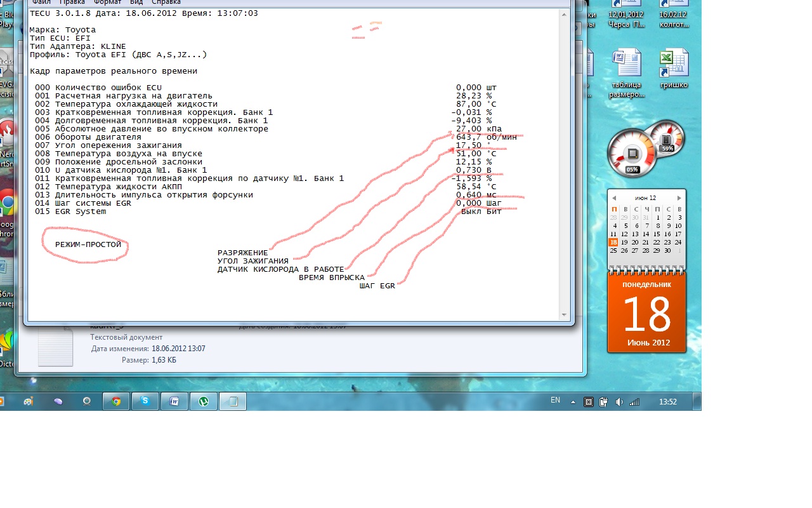
Task: Open the Справка menu
Action: click(166, 3)
